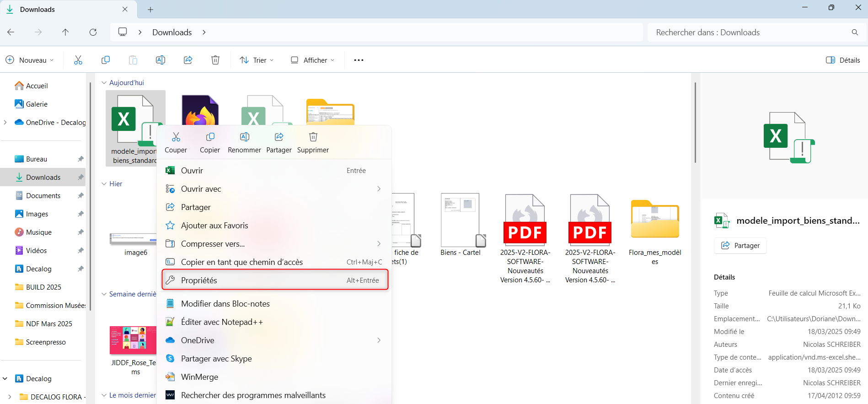Open the Afficher view dropdown
The image size is (868, 404).
(313, 60)
